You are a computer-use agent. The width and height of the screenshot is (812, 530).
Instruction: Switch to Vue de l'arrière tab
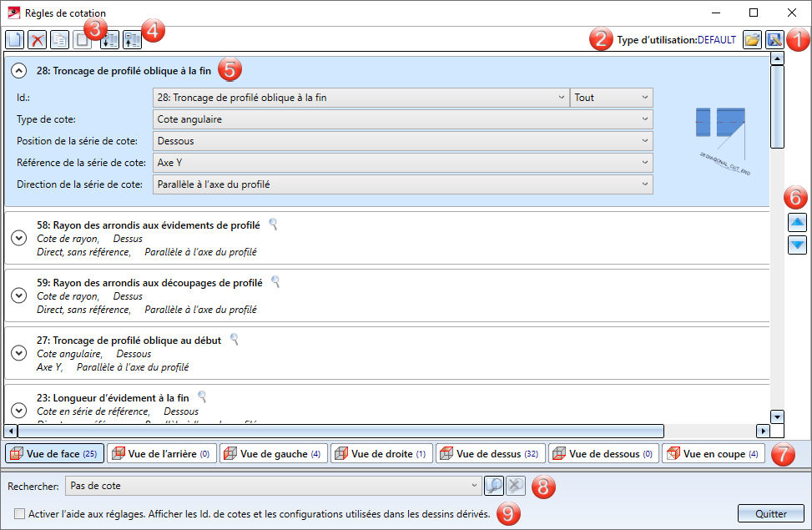coord(161,453)
